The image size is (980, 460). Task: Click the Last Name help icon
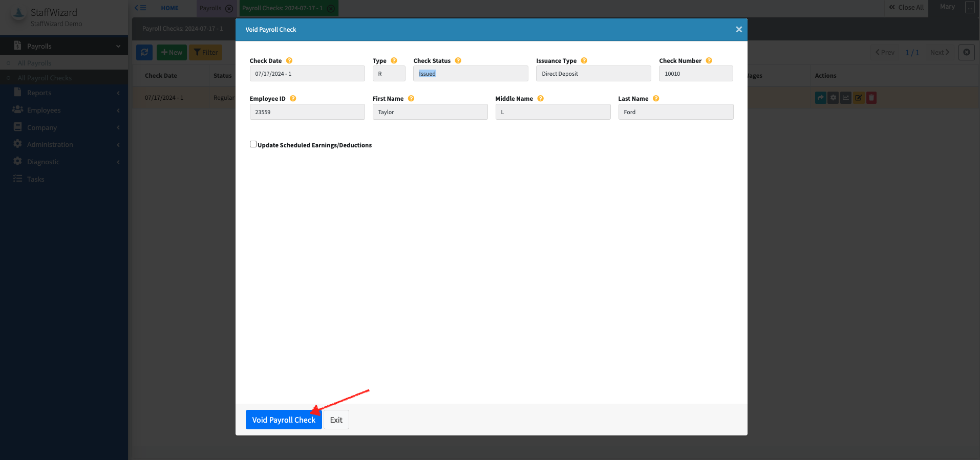656,98
